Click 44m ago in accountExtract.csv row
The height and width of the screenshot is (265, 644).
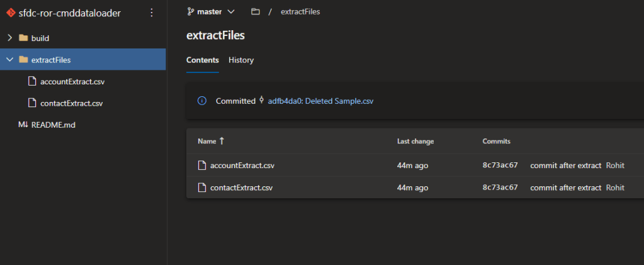412,166
